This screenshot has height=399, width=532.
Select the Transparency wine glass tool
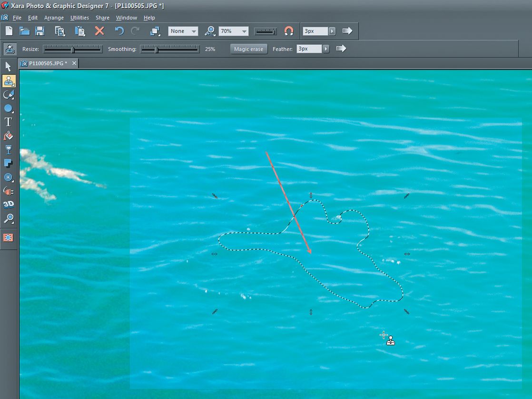(x=9, y=150)
